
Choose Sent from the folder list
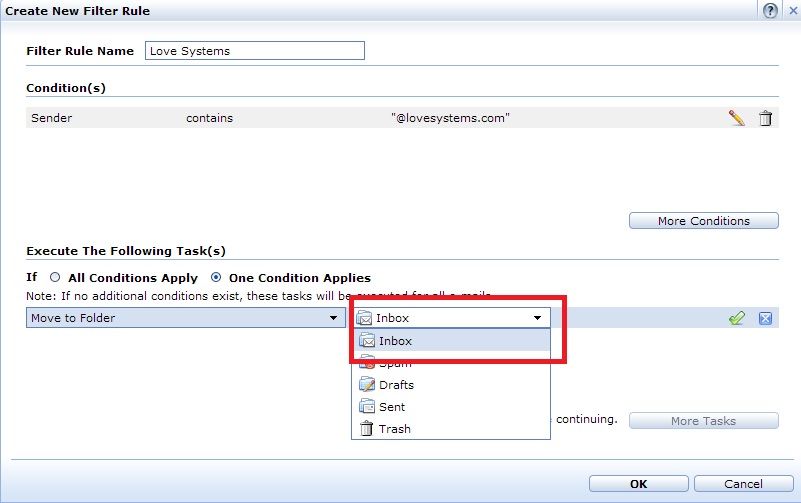(x=451, y=406)
